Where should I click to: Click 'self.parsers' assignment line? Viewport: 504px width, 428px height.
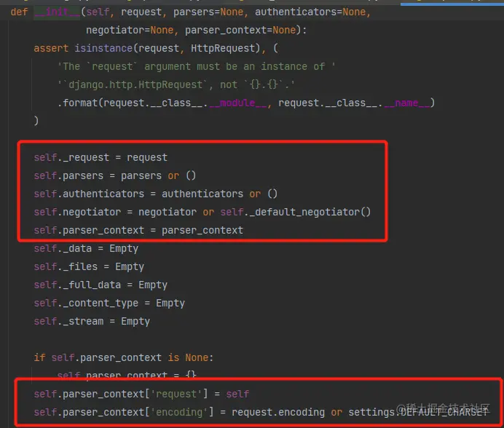pyautogui.click(x=115, y=175)
